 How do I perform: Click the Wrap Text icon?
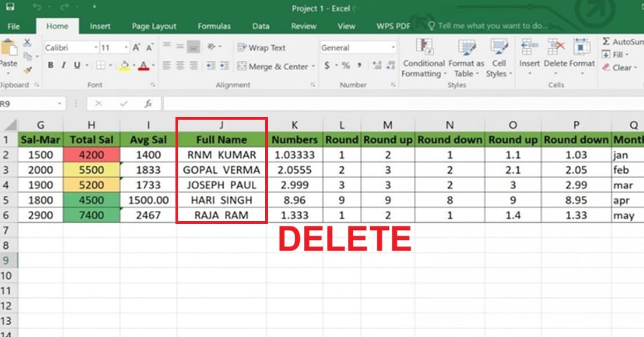click(243, 48)
